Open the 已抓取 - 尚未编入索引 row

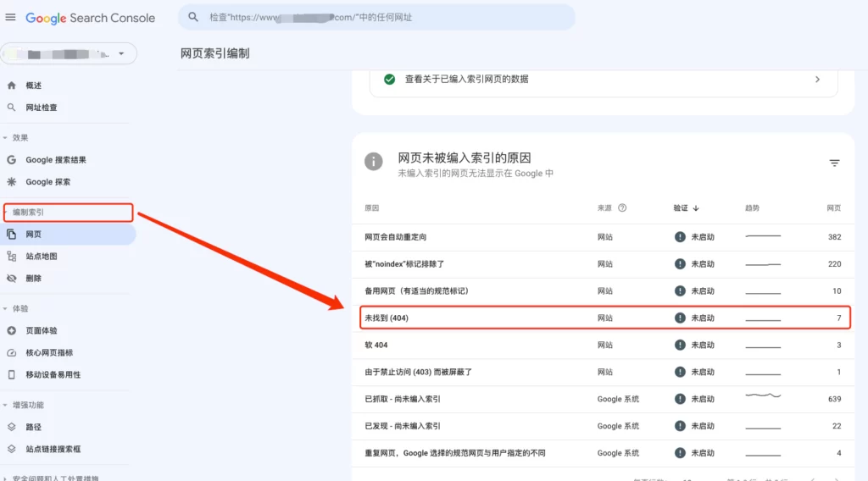point(604,399)
